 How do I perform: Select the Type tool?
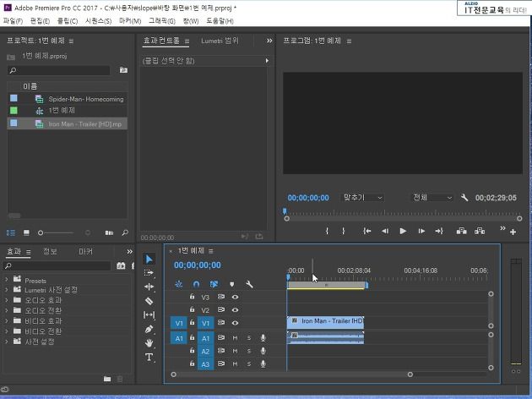click(x=149, y=357)
